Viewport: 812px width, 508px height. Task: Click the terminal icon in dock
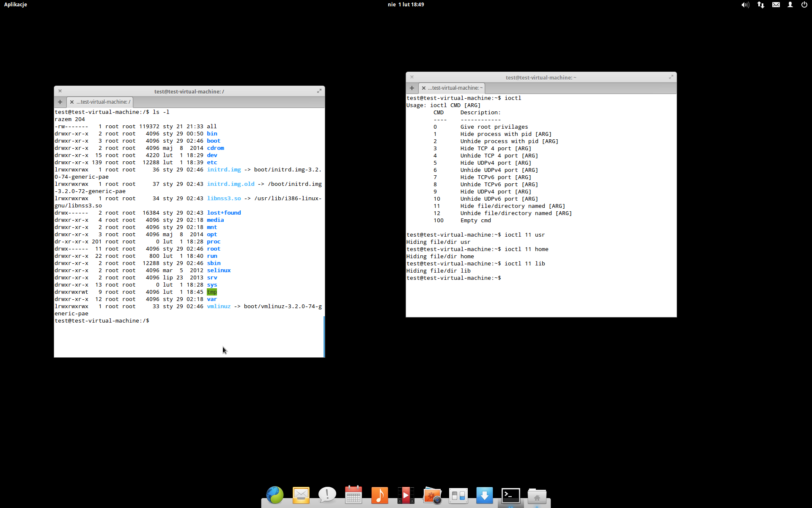(511, 495)
